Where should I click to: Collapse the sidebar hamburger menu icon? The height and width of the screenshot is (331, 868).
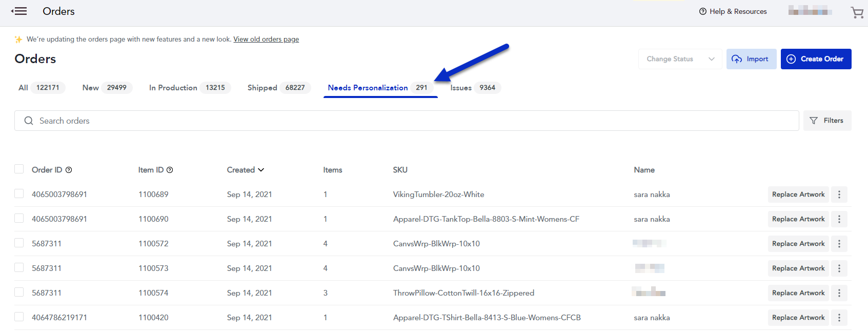click(x=19, y=11)
